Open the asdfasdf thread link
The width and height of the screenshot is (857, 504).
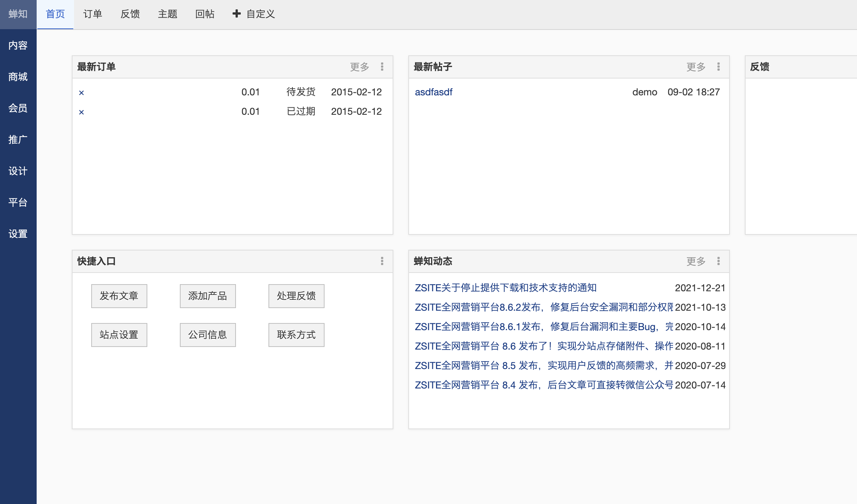433,92
